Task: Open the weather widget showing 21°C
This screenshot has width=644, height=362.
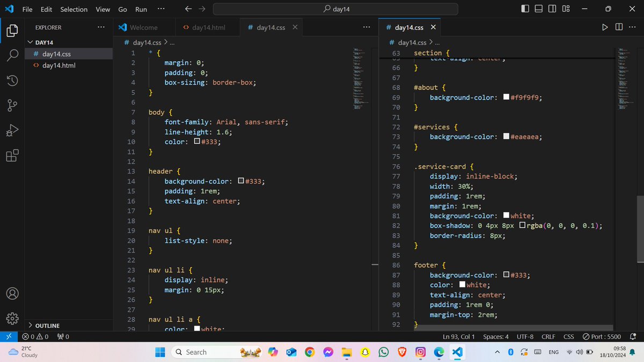Action: point(24,352)
